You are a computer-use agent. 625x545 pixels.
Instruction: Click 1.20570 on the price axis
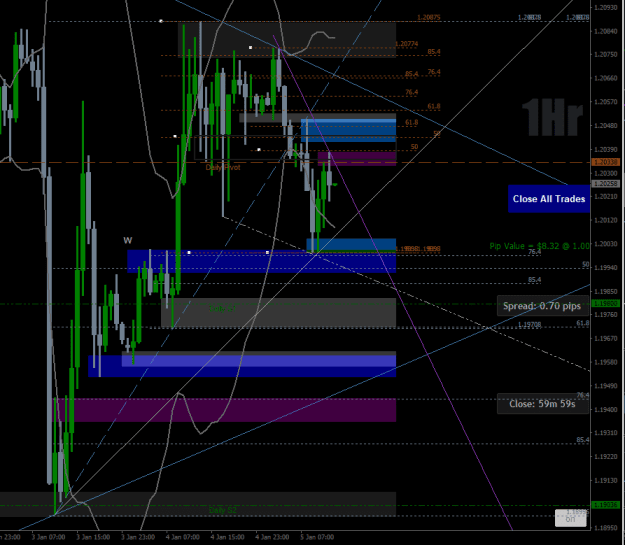[x=606, y=102]
